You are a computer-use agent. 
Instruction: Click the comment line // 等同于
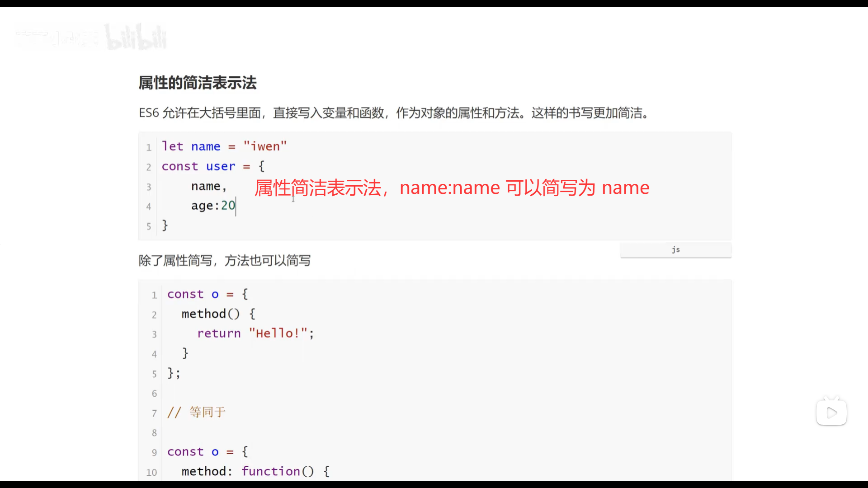tap(196, 412)
